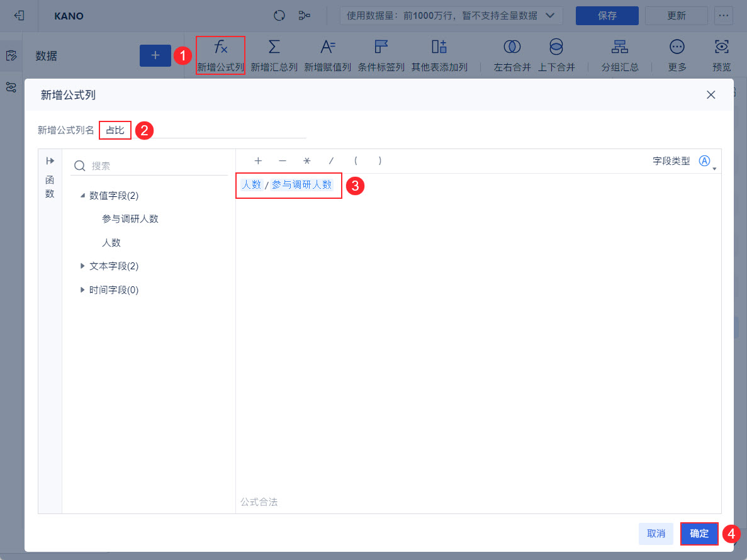Insert minus operator into formula
747x560 pixels.
pos(283,161)
